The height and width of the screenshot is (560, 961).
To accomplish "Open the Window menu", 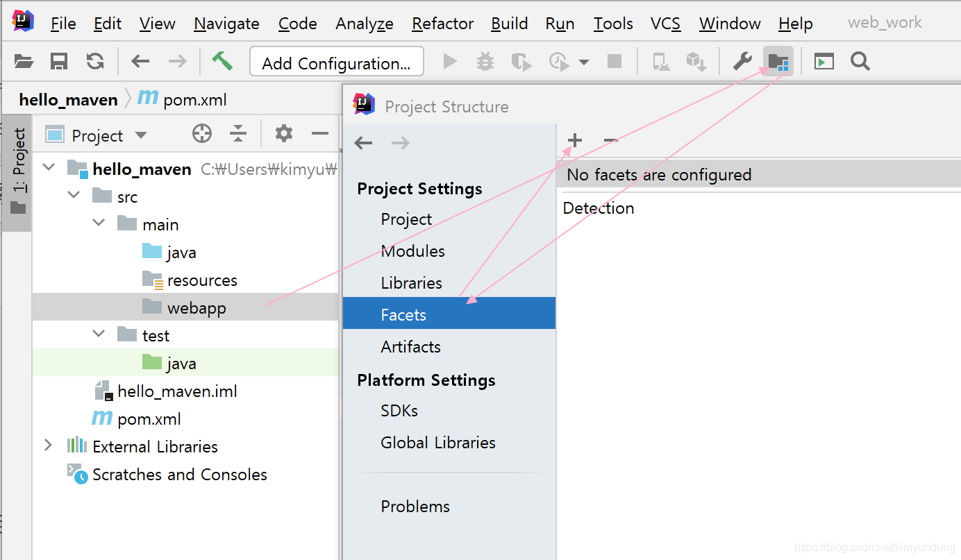I will tap(730, 24).
